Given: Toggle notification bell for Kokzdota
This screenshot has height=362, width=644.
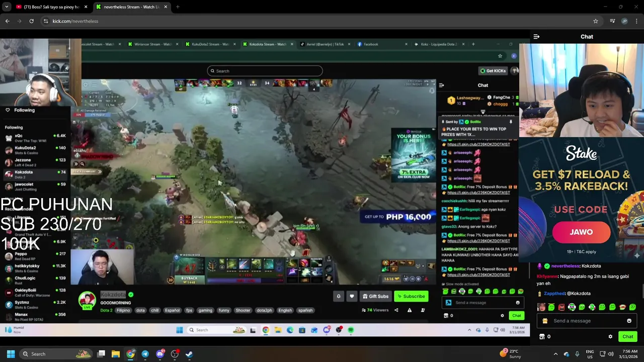Looking at the screenshot, I should pos(339,296).
